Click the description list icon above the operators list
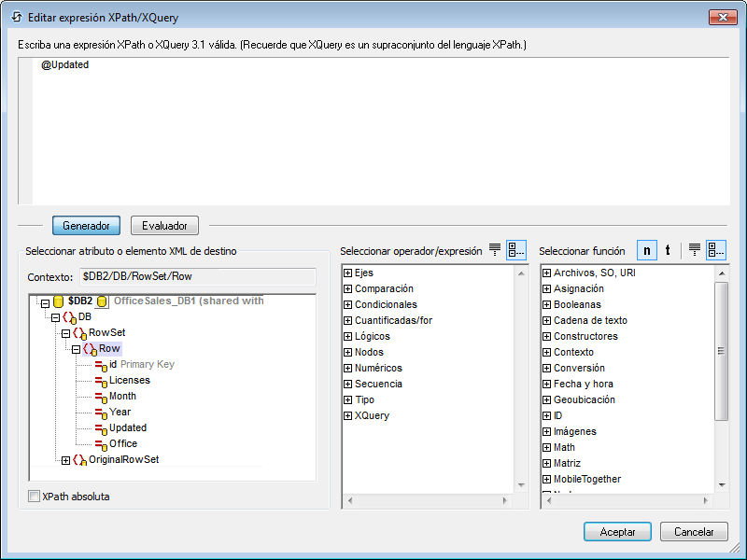 click(495, 250)
